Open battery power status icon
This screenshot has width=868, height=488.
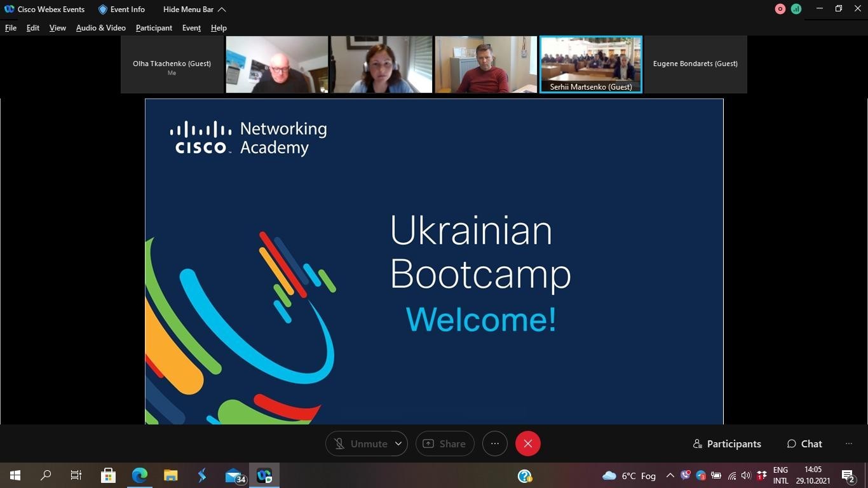click(x=716, y=475)
